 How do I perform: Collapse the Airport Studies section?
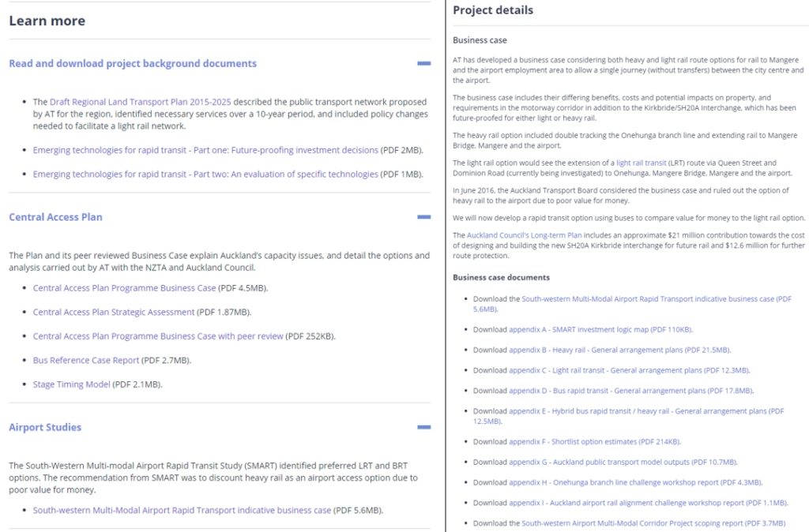coord(424,427)
